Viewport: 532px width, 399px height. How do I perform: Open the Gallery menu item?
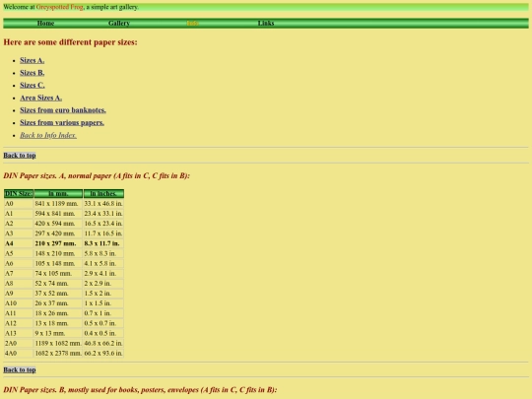pyautogui.click(x=119, y=23)
